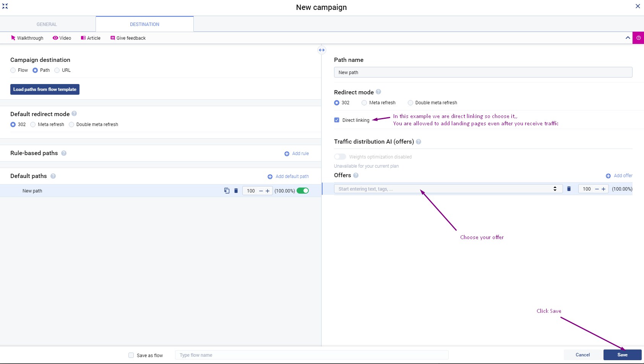Click the Type flow name field
The image size is (644, 364).
coord(311,355)
